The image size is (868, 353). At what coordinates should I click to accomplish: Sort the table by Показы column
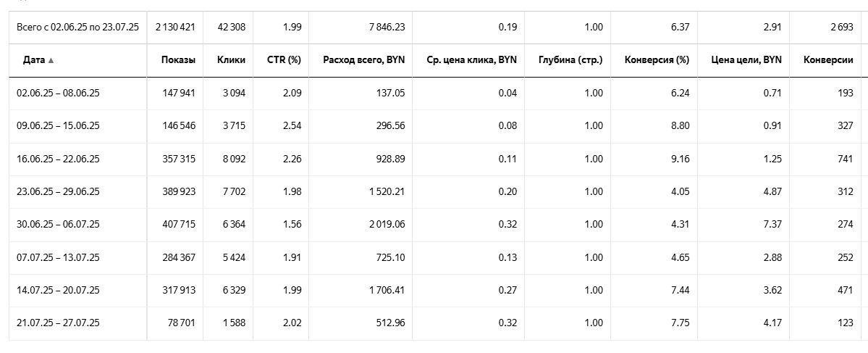click(178, 60)
